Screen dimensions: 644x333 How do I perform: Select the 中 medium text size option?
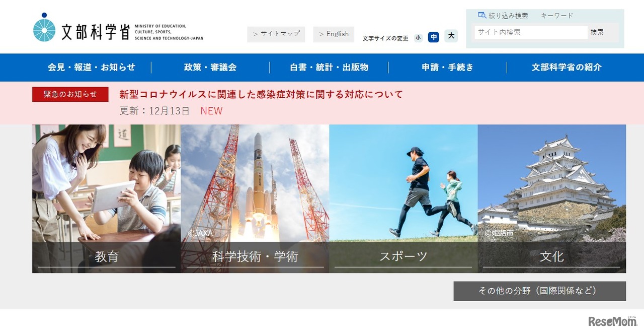click(433, 37)
